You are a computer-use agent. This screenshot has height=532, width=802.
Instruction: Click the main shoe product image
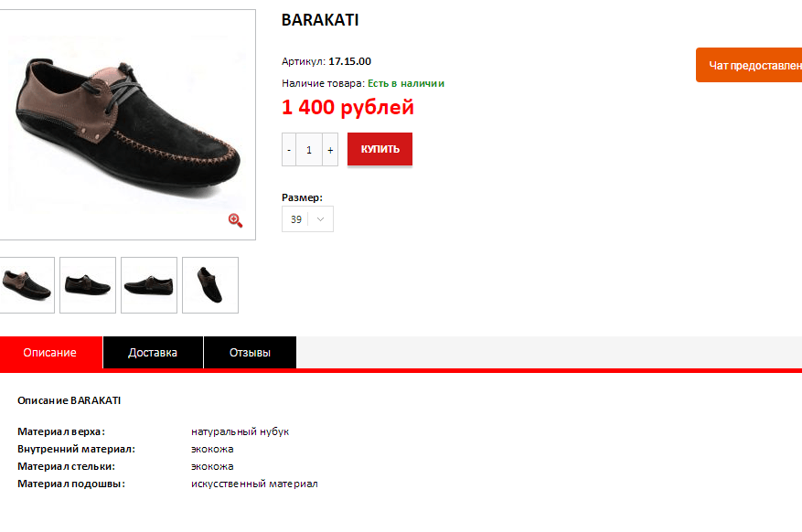point(127,124)
